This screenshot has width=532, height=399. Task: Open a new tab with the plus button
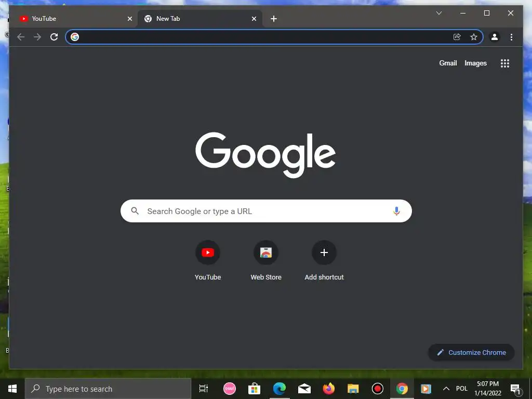click(x=274, y=19)
